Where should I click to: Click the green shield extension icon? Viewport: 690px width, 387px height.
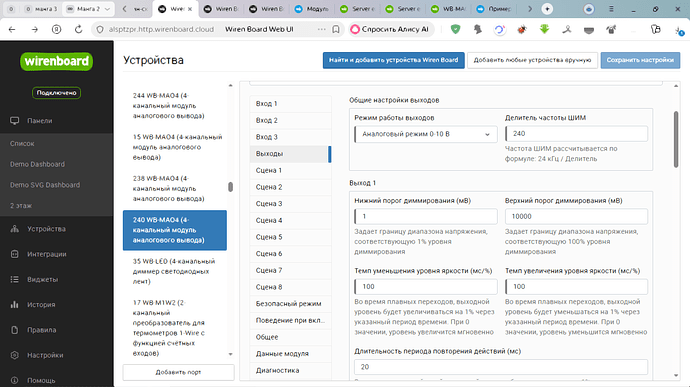point(455,29)
